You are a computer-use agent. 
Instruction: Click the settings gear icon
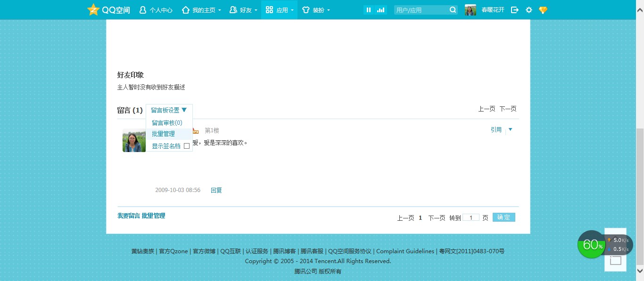point(529,9)
